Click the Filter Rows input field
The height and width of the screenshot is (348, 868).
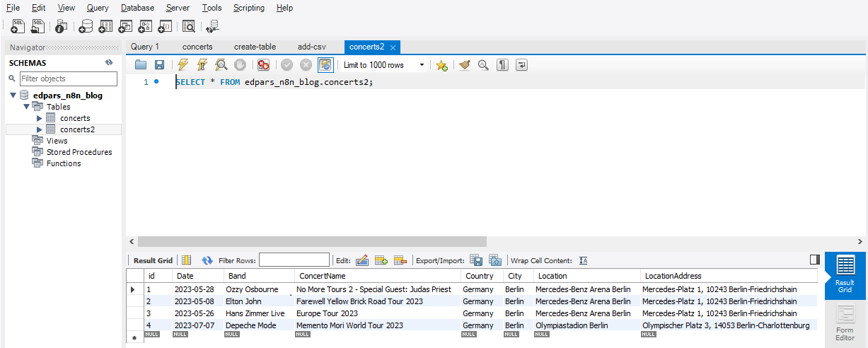click(294, 260)
